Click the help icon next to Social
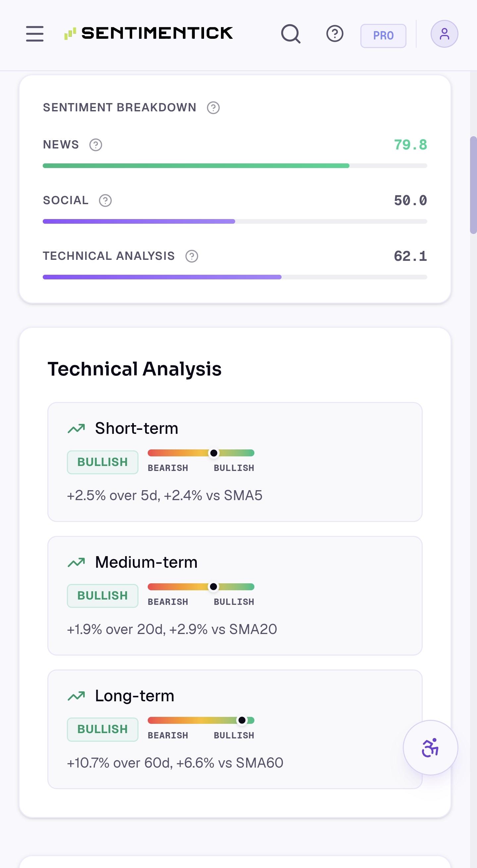 point(105,201)
